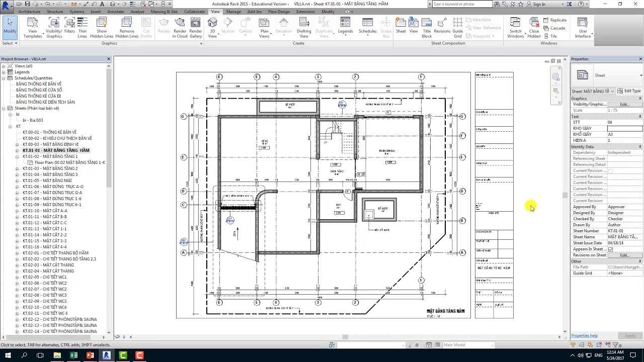This screenshot has width=644, height=362.
Task: Select schedule BẢNG THỐNG KÊ CỬA SỔ
Action: (x=39, y=90)
